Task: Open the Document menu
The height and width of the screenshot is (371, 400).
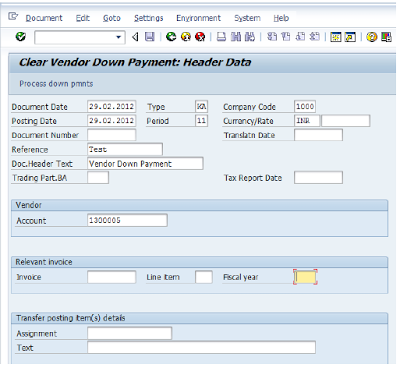Action: tap(44, 18)
